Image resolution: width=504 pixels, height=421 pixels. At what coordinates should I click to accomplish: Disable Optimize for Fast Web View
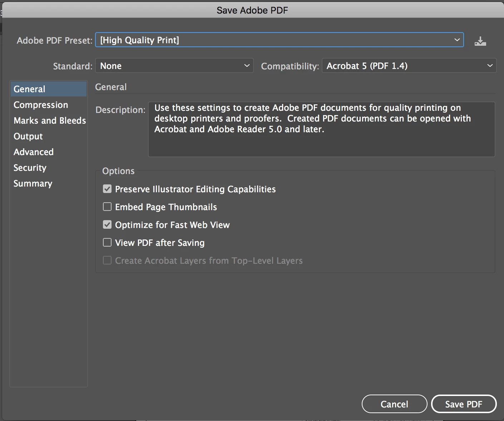(107, 224)
